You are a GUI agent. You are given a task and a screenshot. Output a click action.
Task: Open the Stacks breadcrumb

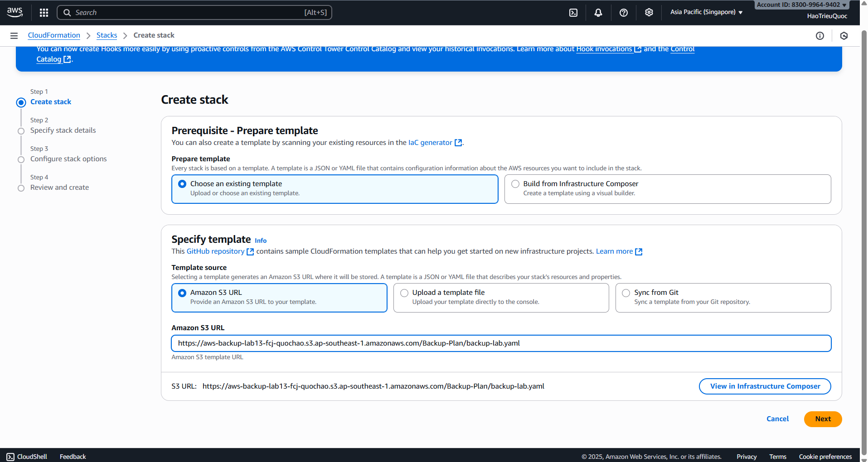point(107,35)
